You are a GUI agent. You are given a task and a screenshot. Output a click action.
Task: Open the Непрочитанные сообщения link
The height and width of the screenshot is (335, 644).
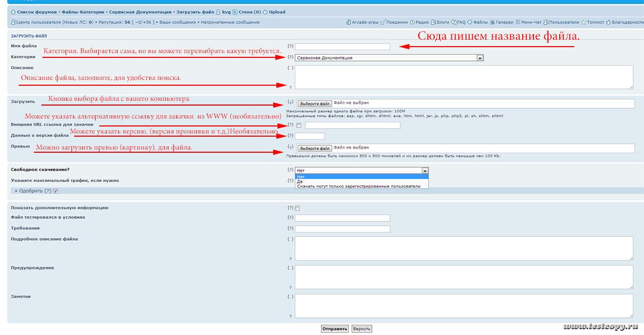230,23
